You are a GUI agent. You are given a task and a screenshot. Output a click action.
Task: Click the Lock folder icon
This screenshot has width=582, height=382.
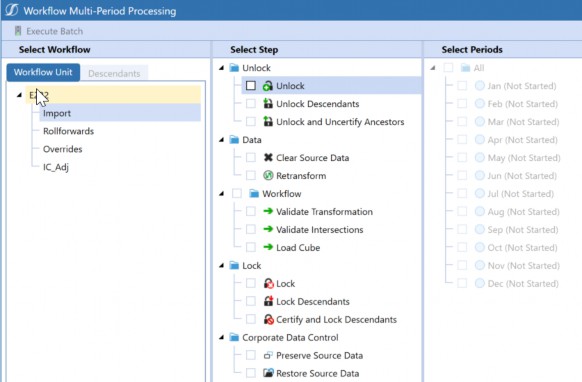234,265
